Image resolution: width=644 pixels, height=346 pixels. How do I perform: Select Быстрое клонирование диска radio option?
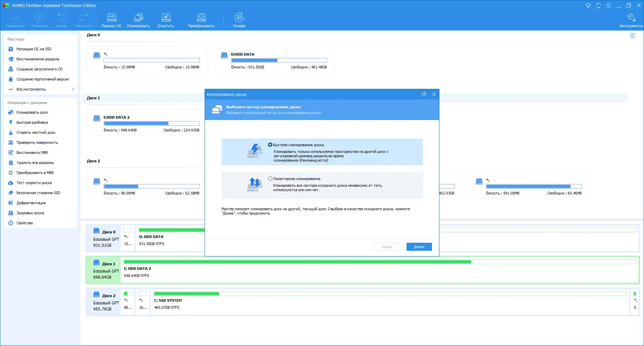(x=270, y=145)
